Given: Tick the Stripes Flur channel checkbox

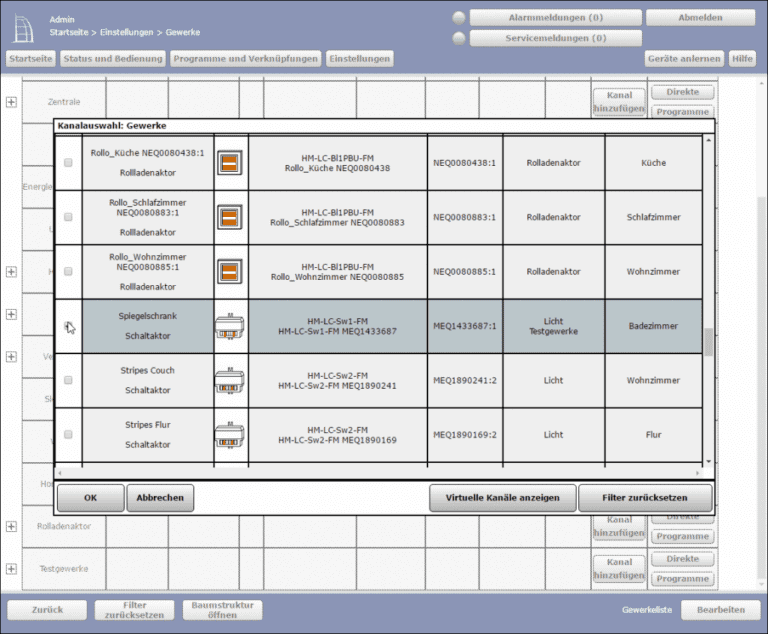Looking at the screenshot, I should click(x=68, y=435).
